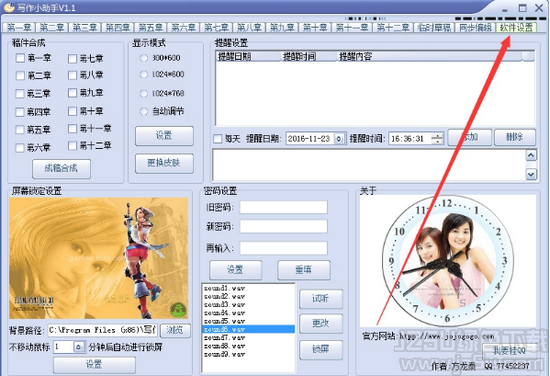The image size is (550, 376).
Task: Click the 再输入 password field
Action: pos(283,248)
